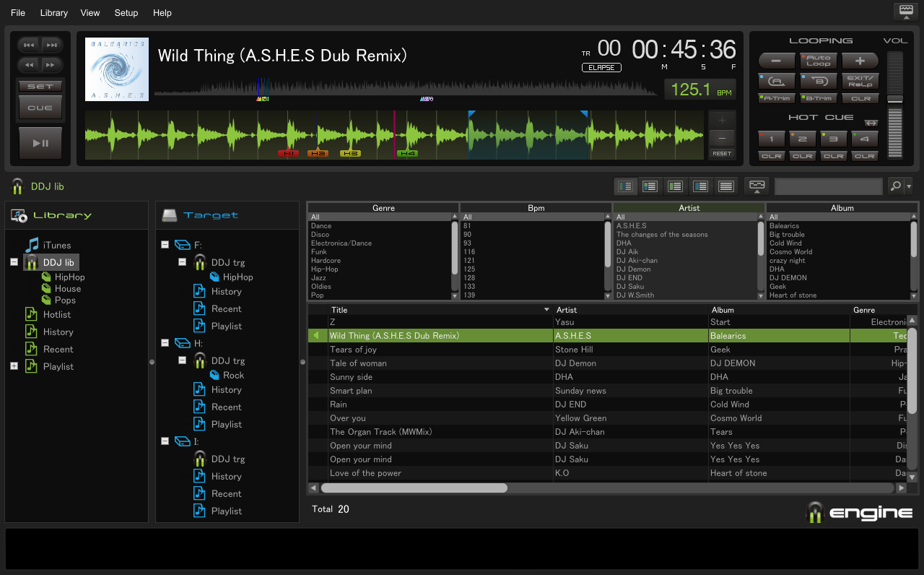Click the fast-forward search button

tap(51, 65)
